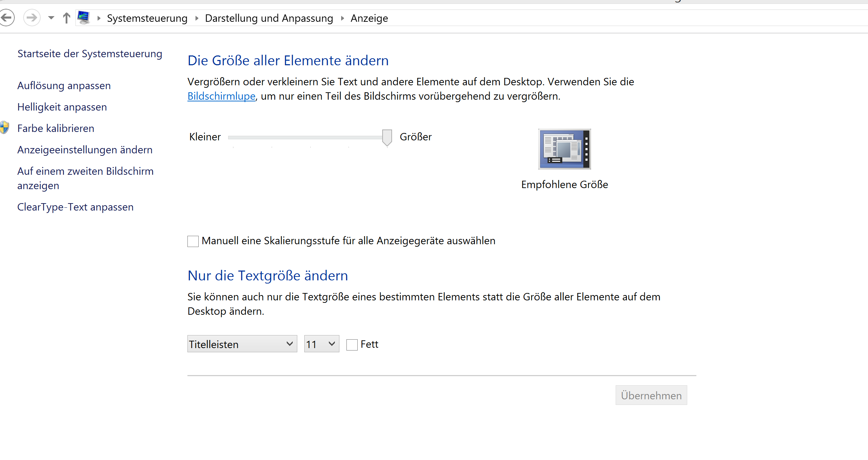Enable manual Skalierungsstufe checkbox
The width and height of the screenshot is (868, 460).
[x=193, y=241]
